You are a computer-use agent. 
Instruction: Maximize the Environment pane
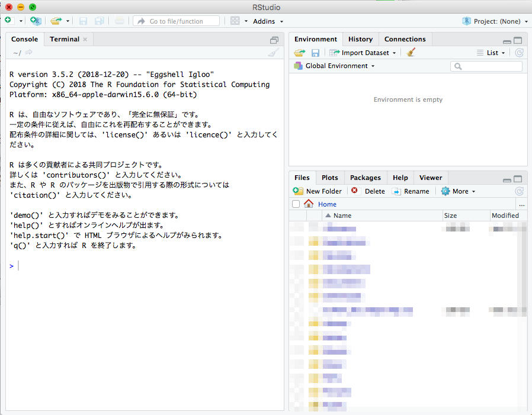(518, 40)
